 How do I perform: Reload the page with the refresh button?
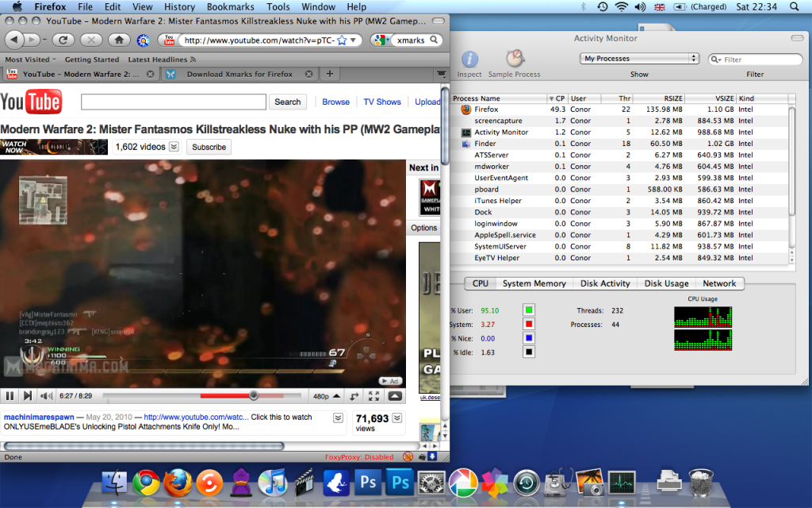tap(63, 40)
